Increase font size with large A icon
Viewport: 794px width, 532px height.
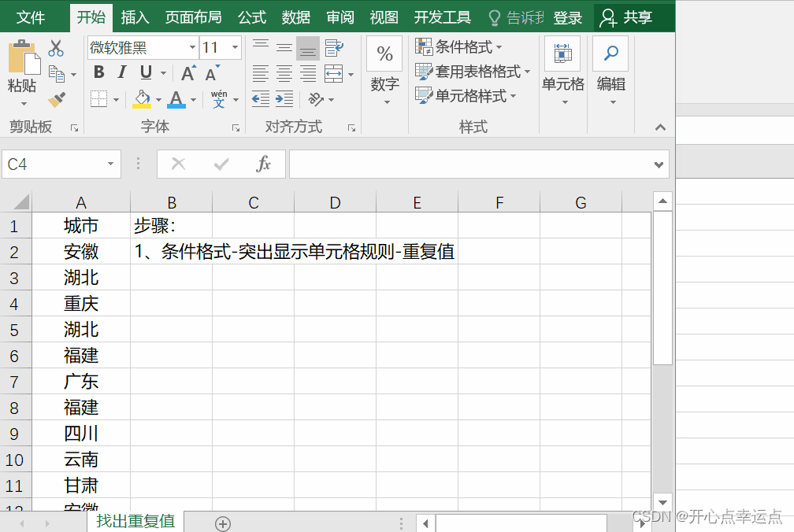(x=188, y=73)
